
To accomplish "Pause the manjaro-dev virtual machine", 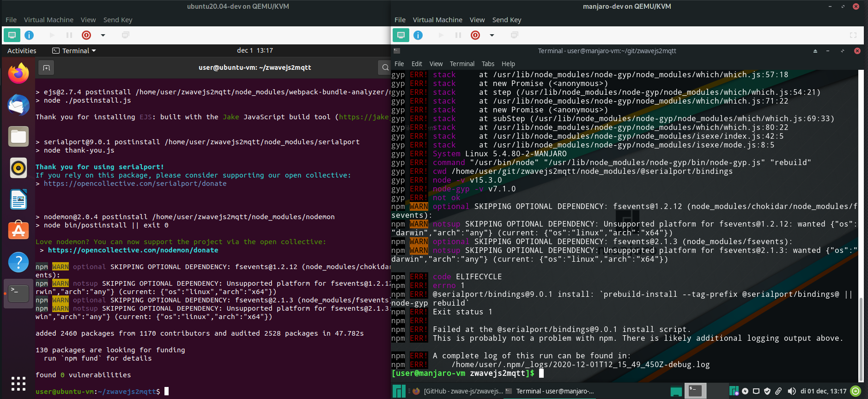I will click(x=458, y=35).
